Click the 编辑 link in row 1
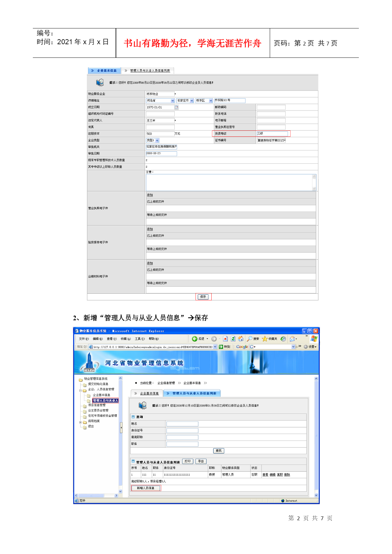This screenshot has width=392, height=554. (273, 475)
